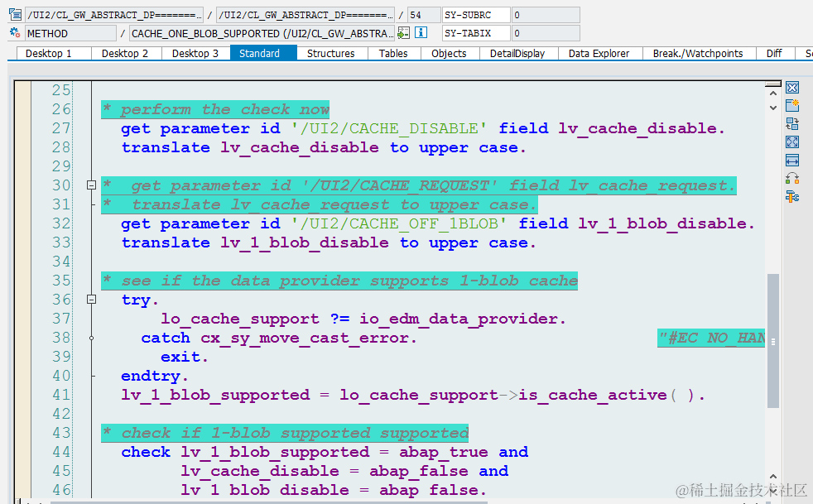813x504 pixels.
Task: Open the hammer and wrench services icon
Action: coord(791,196)
